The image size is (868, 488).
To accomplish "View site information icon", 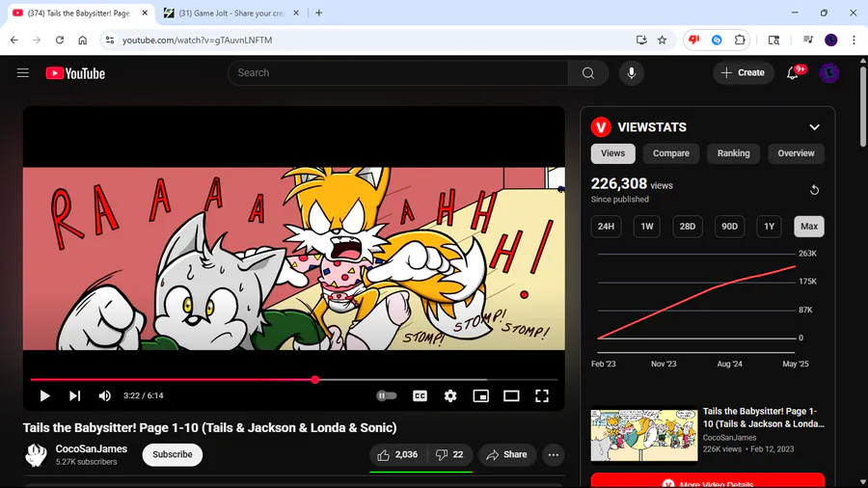I will click(x=110, y=40).
